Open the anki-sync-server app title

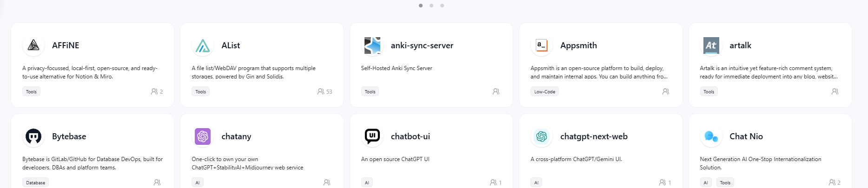tap(422, 45)
